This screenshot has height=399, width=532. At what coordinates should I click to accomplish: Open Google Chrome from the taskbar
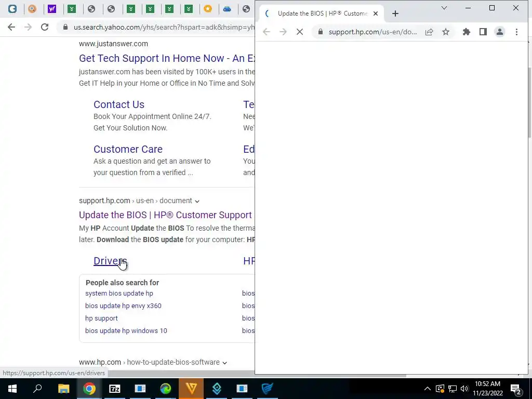click(x=89, y=389)
